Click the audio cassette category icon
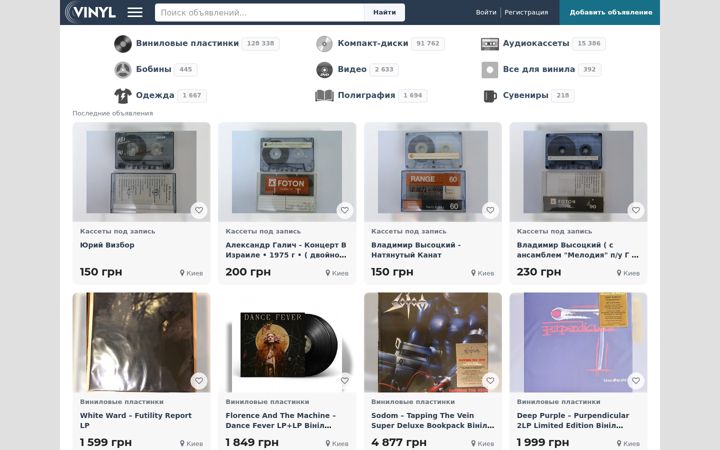This screenshot has width=720, height=450. 489,44
